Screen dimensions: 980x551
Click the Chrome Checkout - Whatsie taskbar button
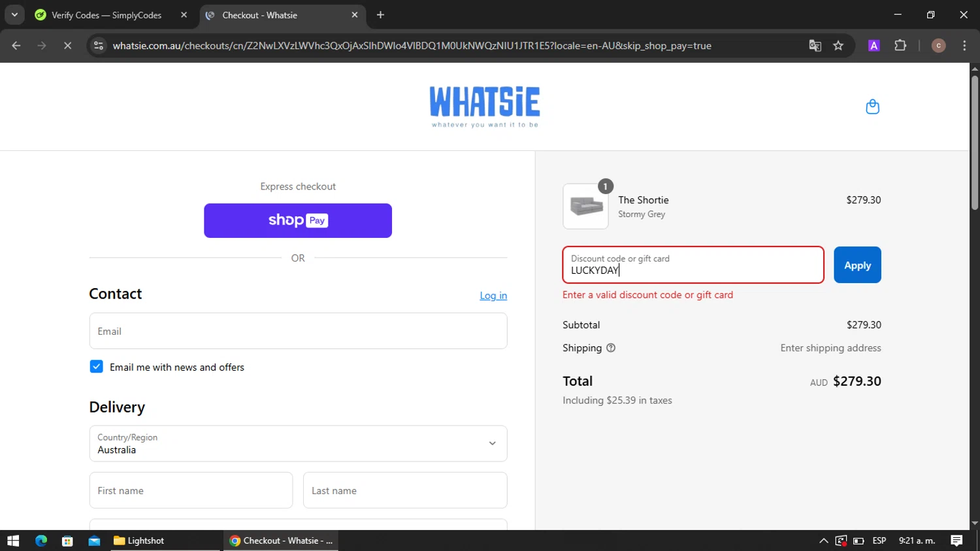click(x=281, y=541)
